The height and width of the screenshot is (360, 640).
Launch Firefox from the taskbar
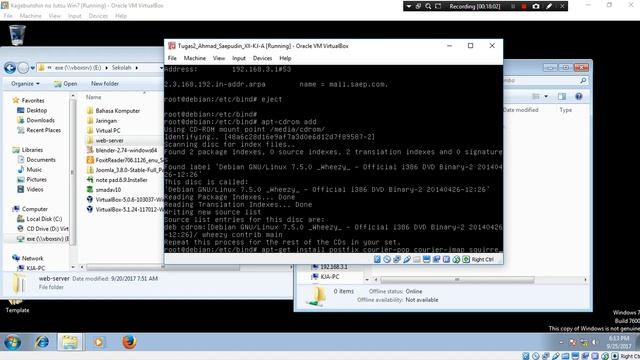[x=129, y=342]
